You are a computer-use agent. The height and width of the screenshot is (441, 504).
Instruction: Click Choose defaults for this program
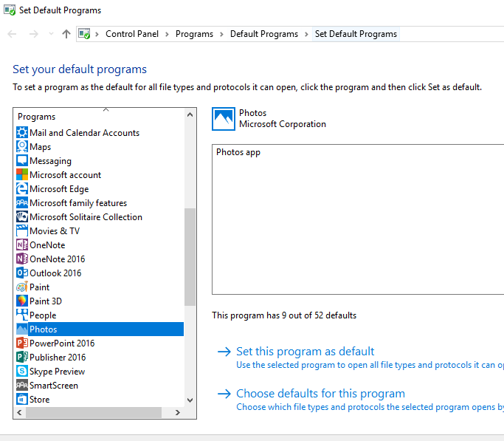coord(320,394)
